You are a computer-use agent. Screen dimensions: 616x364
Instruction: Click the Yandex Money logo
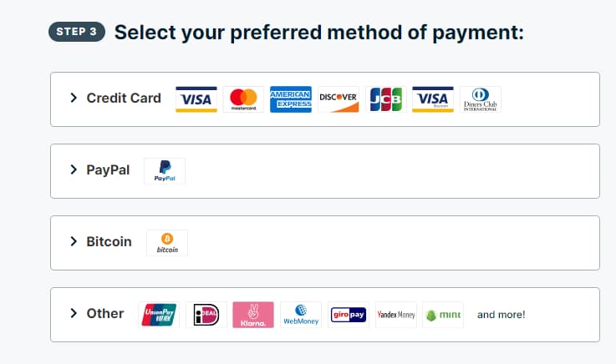click(396, 315)
